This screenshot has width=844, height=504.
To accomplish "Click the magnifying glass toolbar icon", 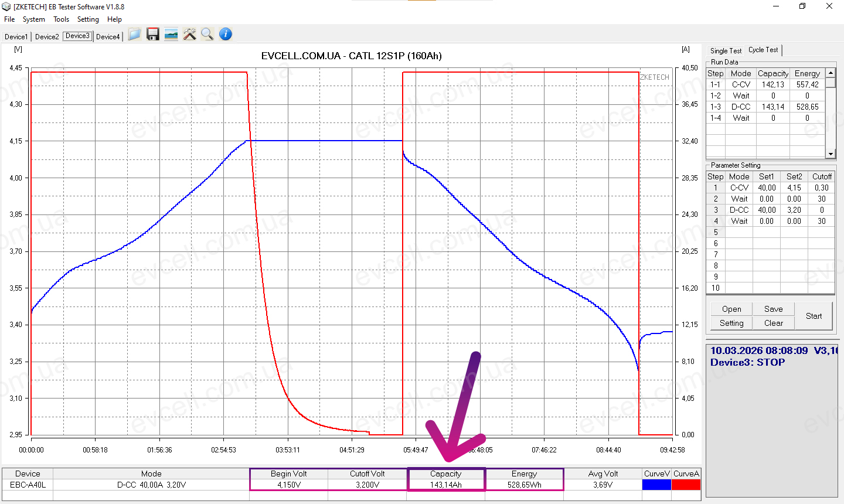I will pyautogui.click(x=207, y=35).
